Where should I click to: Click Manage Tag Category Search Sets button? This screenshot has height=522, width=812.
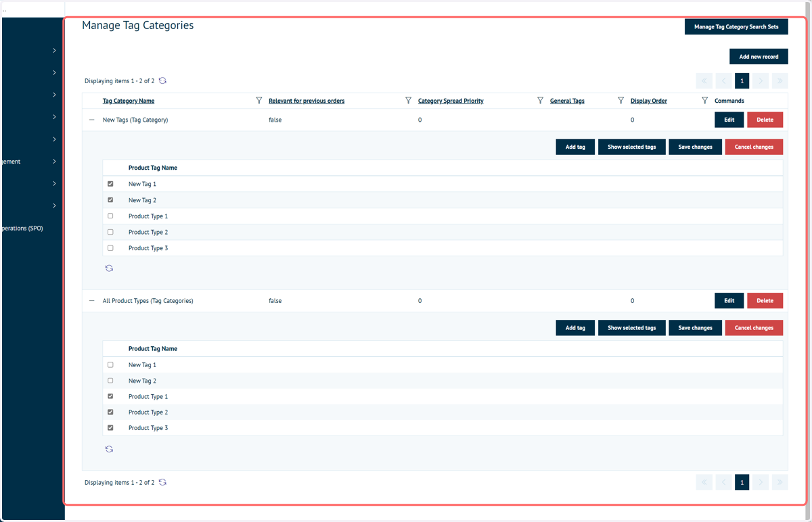736,27
